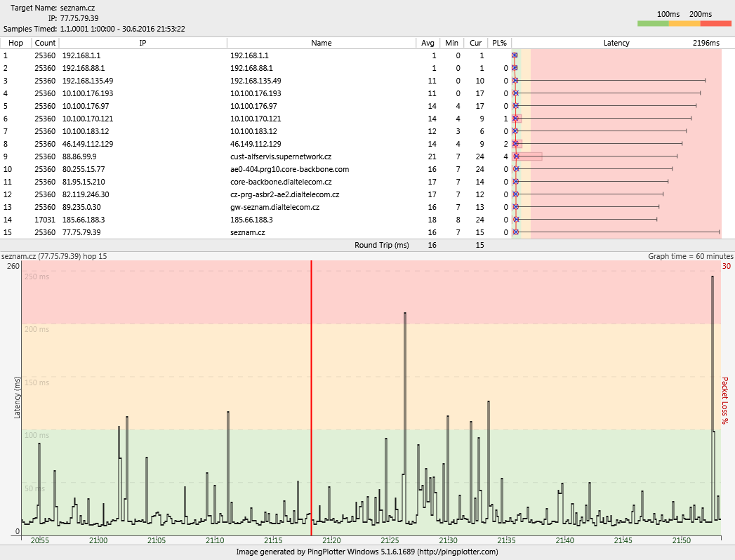Select the gw-seznam.dialtelecom.cz hop row
This screenshot has height=560, width=735.
click(x=274, y=206)
